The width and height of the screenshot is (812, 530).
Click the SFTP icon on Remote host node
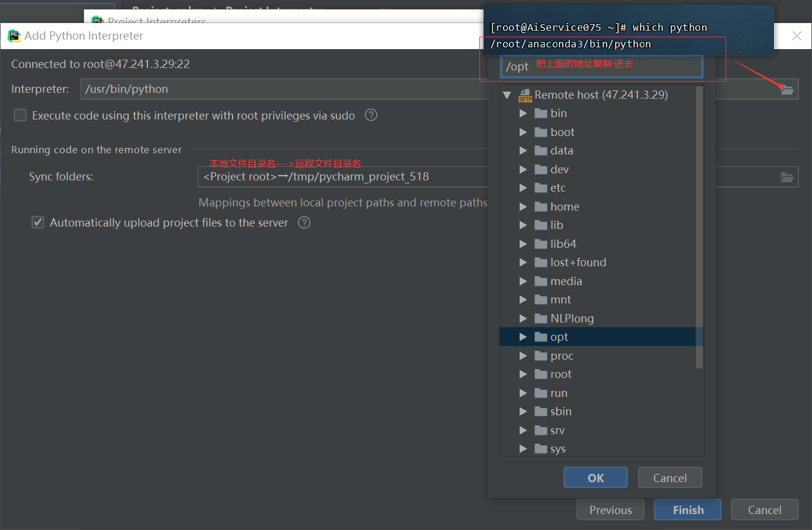pos(524,93)
